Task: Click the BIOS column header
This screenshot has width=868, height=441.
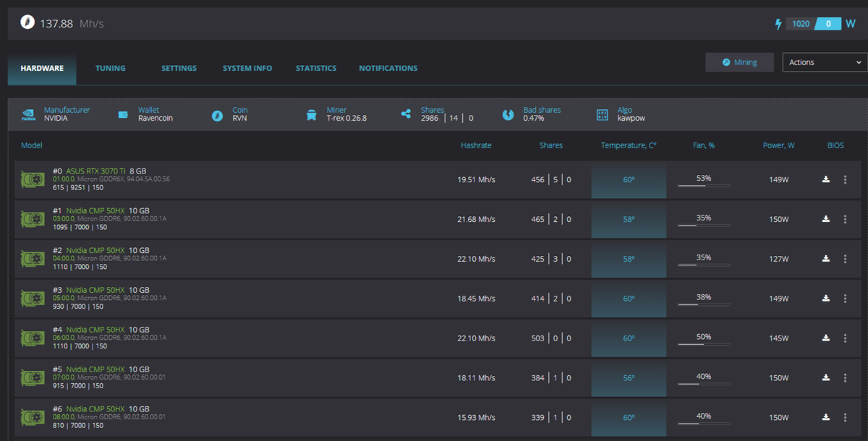Action: 835,145
